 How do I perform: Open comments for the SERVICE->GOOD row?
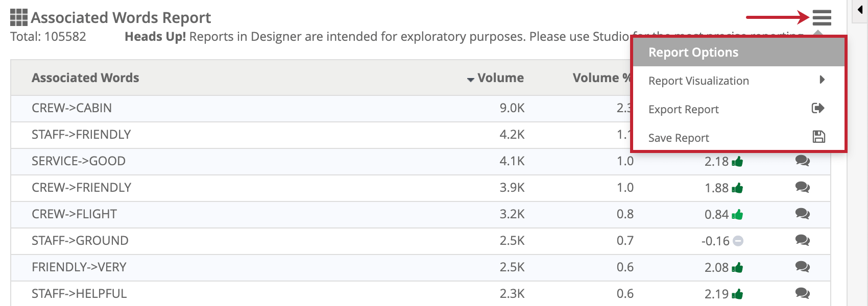click(803, 161)
